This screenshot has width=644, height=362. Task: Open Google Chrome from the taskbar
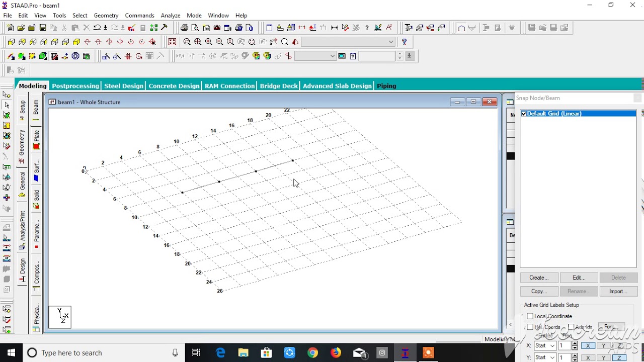click(313, 353)
